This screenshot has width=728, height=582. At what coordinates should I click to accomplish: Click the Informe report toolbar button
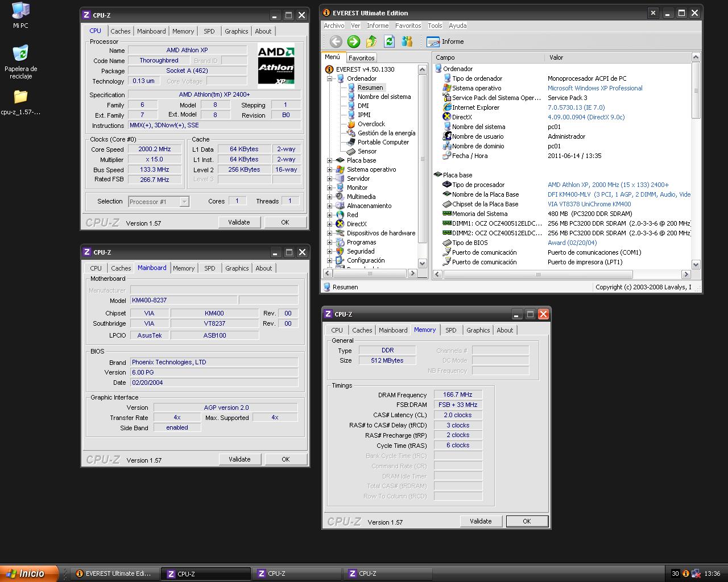click(x=445, y=41)
